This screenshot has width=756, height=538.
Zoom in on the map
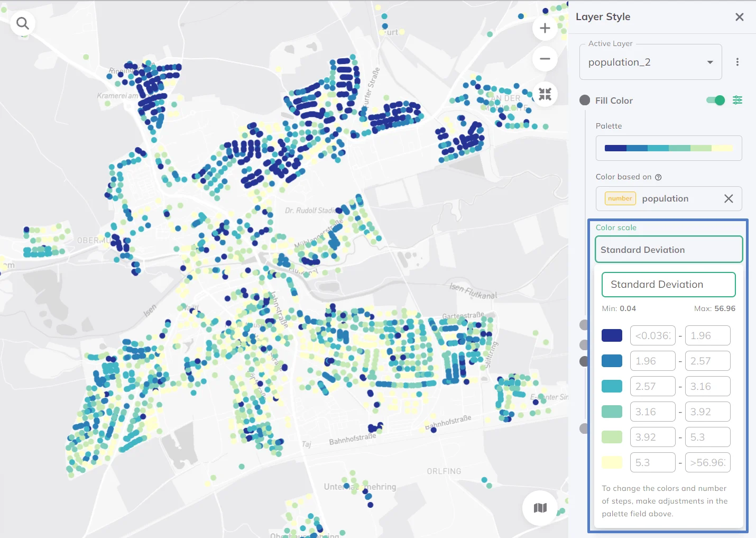(545, 29)
